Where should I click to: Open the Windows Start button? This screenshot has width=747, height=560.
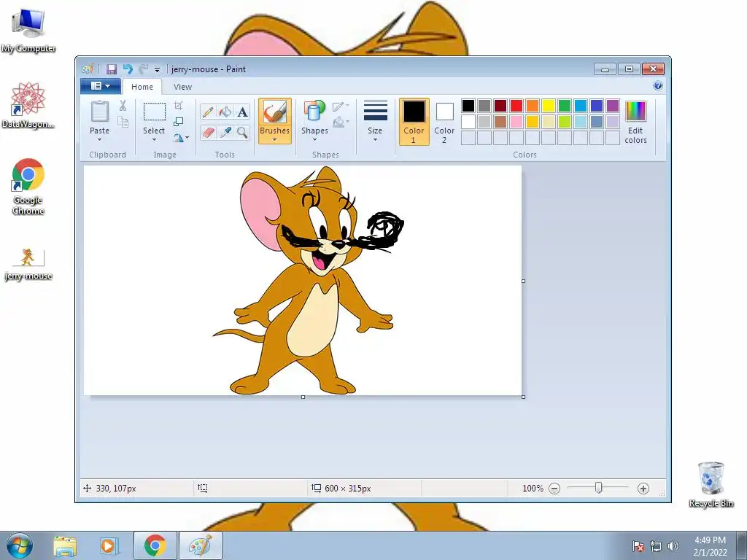[x=20, y=545]
